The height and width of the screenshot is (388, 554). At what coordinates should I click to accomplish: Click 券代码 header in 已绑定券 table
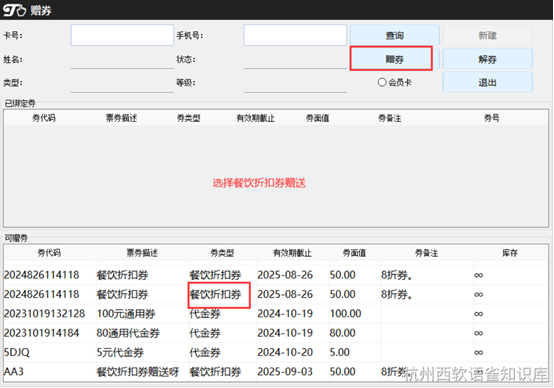point(44,118)
